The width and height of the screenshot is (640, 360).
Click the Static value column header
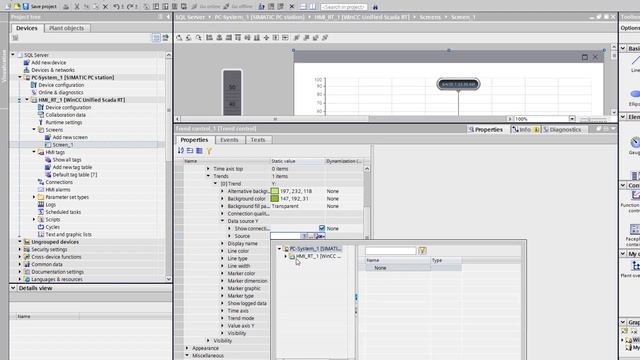click(297, 161)
